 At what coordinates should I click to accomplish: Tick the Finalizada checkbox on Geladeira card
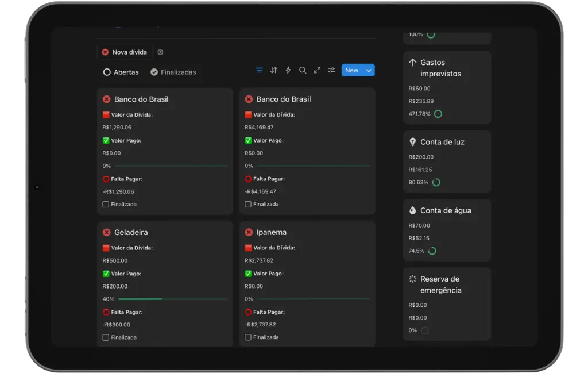[106, 337]
